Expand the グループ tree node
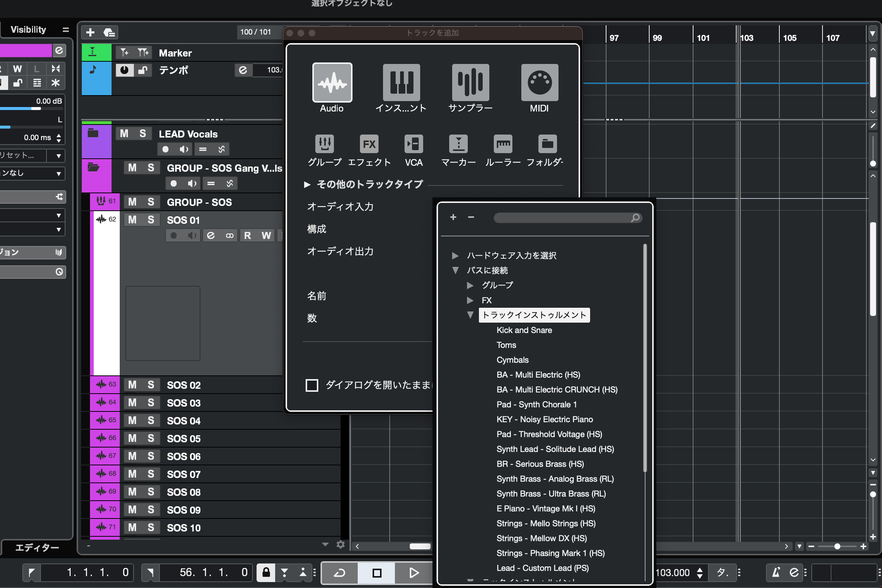 (x=470, y=285)
